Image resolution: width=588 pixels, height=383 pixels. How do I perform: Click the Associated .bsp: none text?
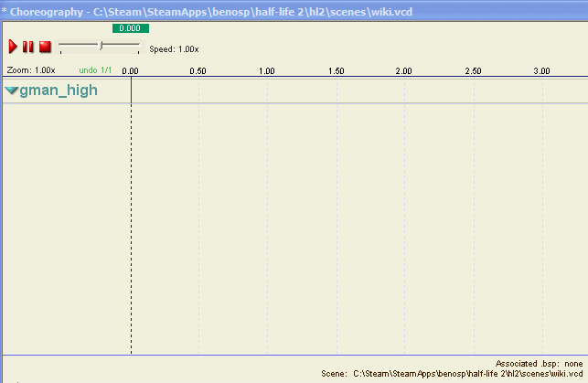click(540, 364)
